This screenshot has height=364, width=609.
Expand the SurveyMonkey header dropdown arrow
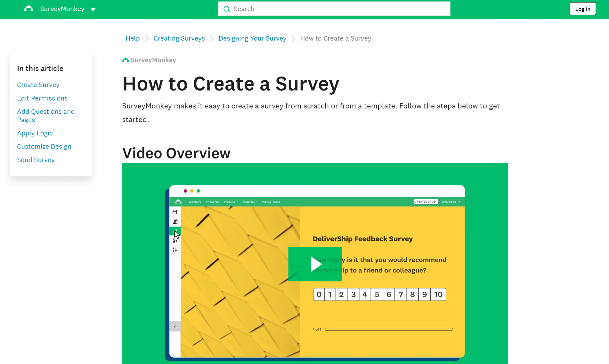pyautogui.click(x=93, y=9)
